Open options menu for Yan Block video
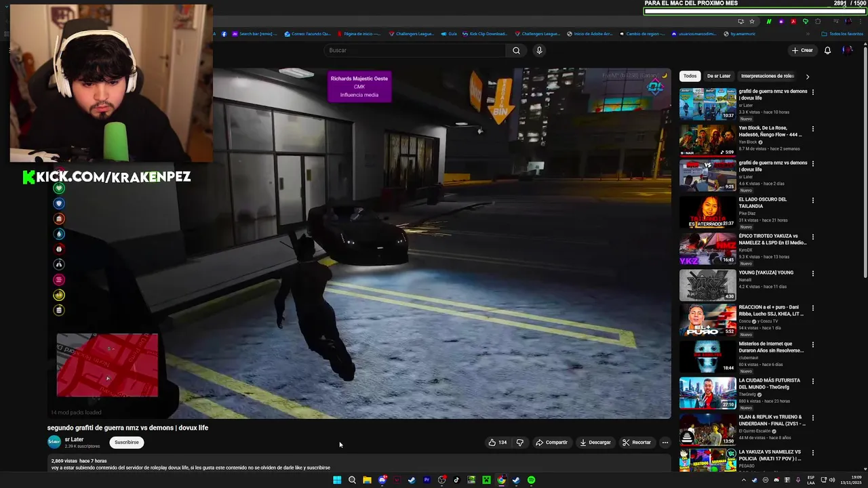The width and height of the screenshot is (868, 488). [x=812, y=128]
